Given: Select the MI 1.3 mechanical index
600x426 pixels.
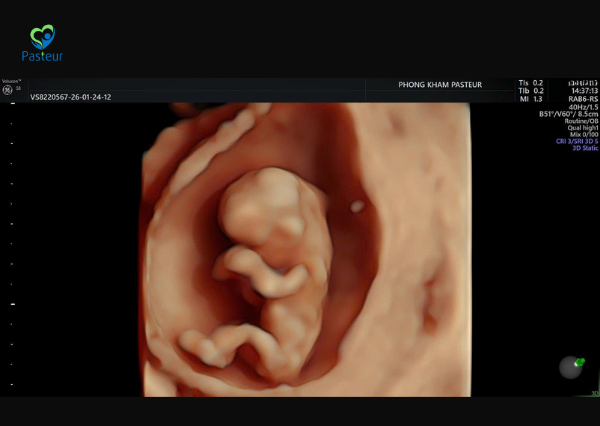Looking at the screenshot, I should click(530, 98).
